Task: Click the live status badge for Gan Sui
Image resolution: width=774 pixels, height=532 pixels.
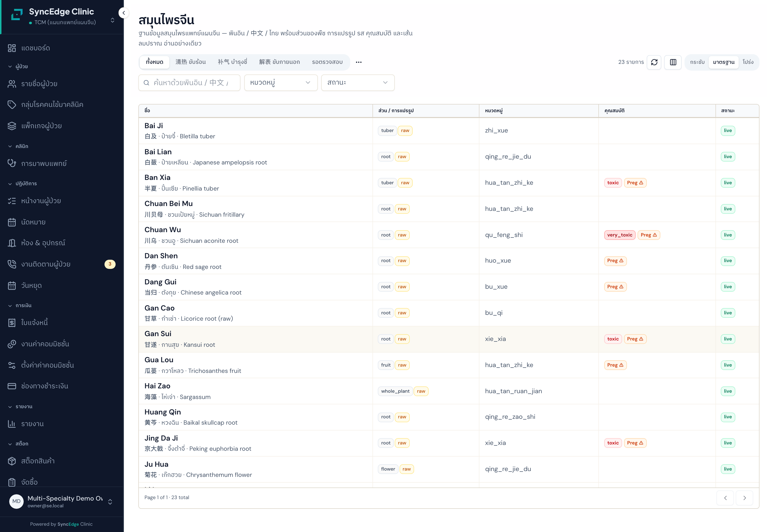Action: [728, 339]
